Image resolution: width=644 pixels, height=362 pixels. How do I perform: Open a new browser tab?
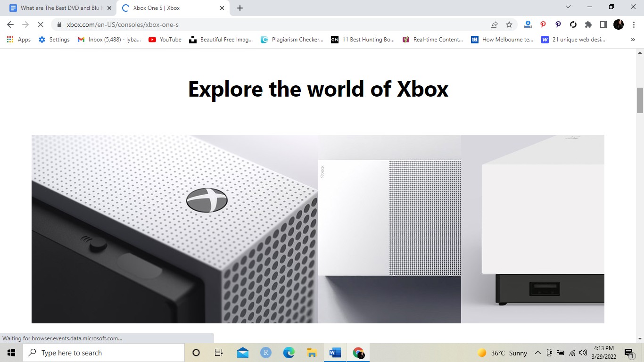[x=240, y=8]
